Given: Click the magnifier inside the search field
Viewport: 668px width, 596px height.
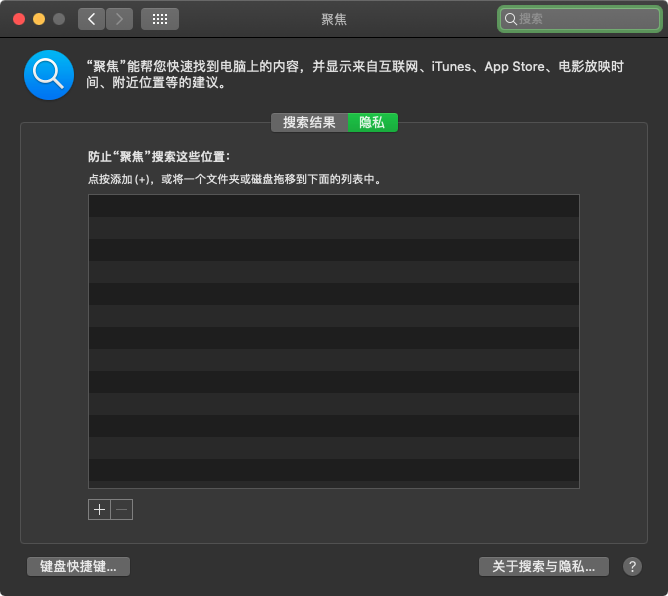Looking at the screenshot, I should pyautogui.click(x=511, y=19).
